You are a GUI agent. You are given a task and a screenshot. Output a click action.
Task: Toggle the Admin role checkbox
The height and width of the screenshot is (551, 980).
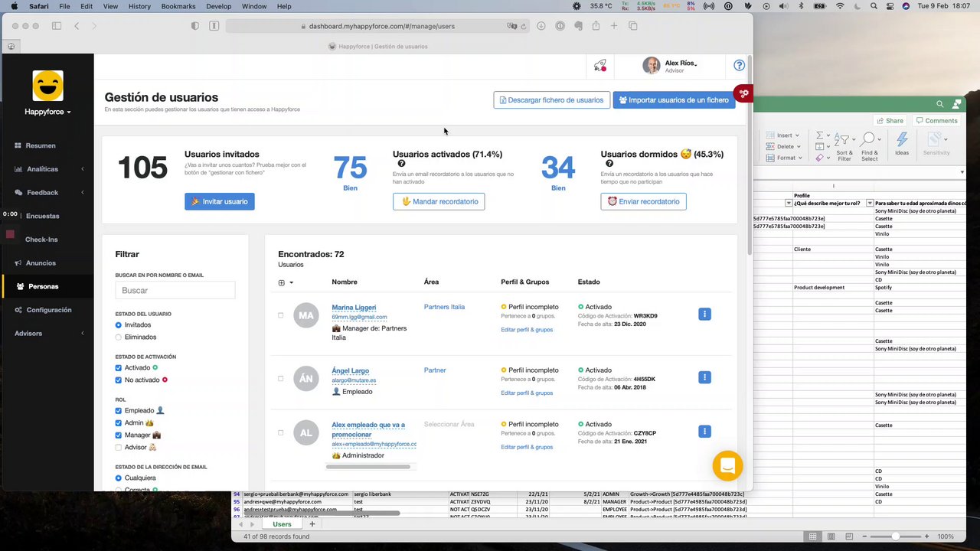pos(119,423)
